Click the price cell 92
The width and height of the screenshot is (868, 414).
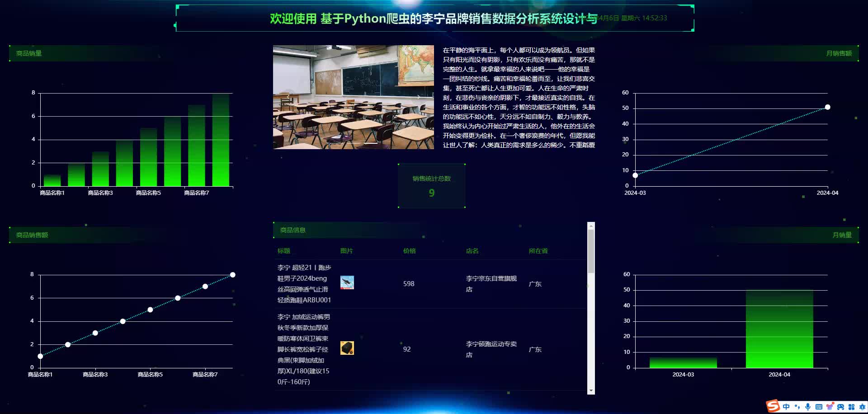tap(407, 349)
